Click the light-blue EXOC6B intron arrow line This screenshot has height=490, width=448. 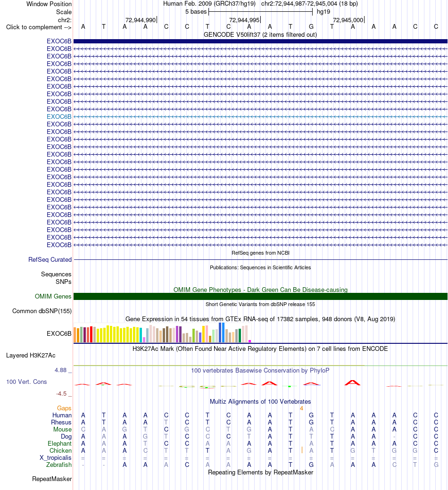260,116
